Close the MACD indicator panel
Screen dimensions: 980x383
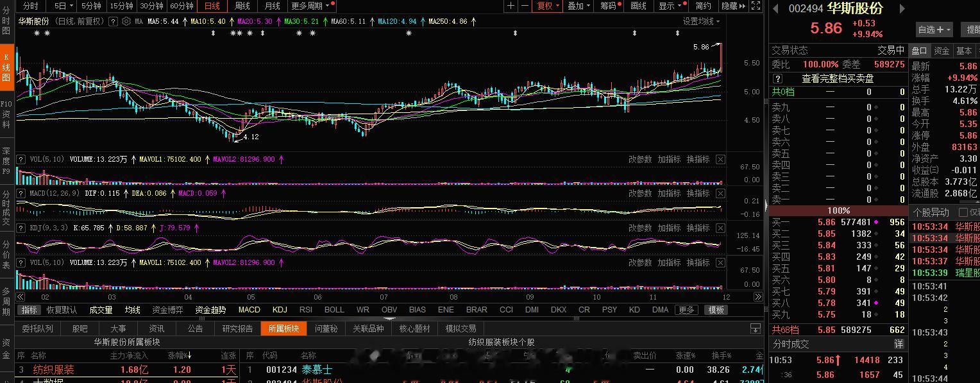(720, 194)
